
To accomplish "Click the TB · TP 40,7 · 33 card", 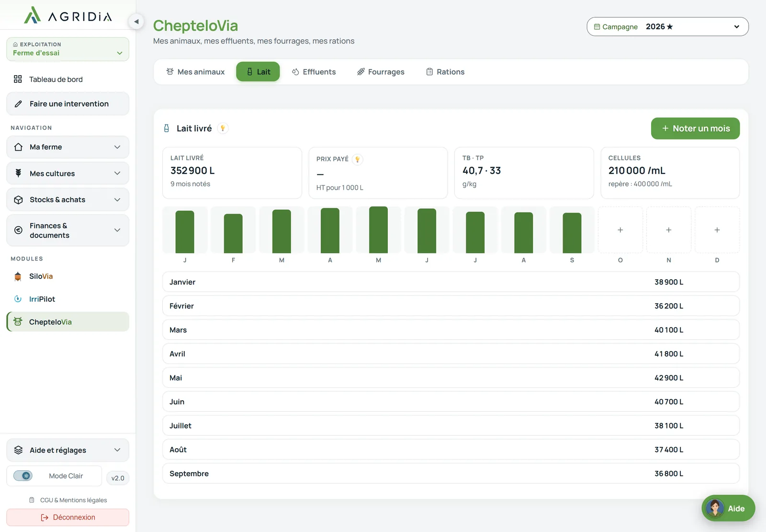I will (524, 173).
